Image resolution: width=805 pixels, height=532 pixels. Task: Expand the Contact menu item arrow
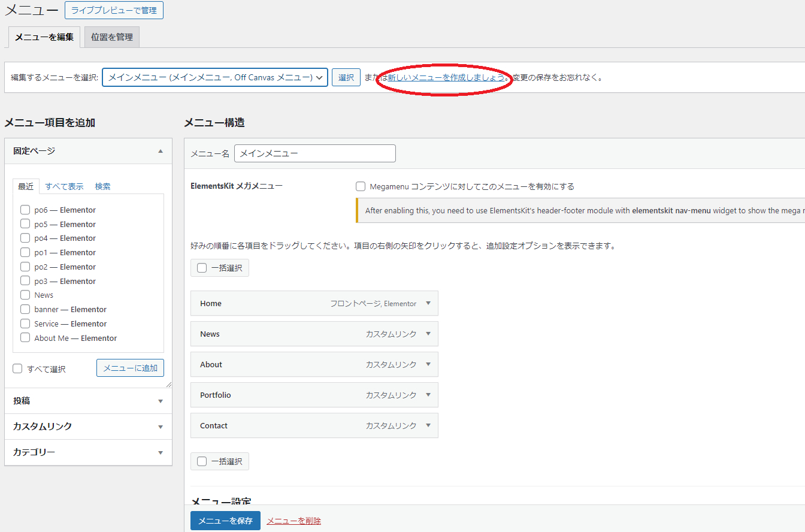click(428, 425)
